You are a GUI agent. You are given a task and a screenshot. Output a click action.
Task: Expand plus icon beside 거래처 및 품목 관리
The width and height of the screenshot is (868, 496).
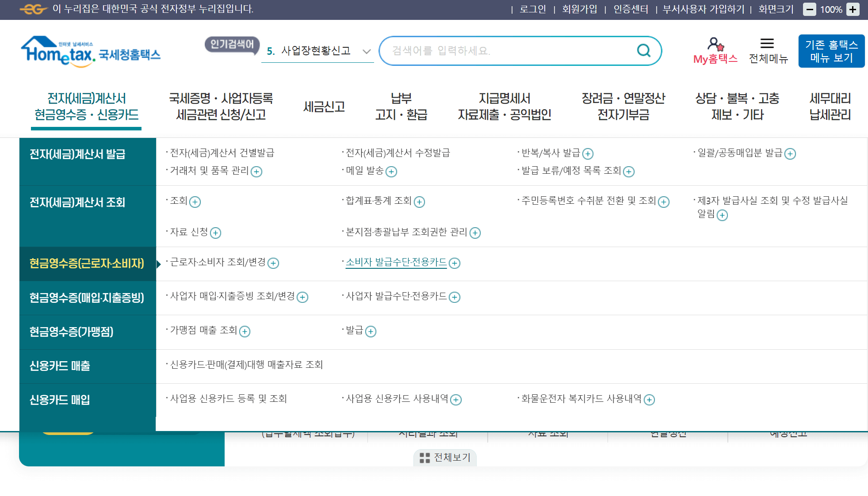256,172
